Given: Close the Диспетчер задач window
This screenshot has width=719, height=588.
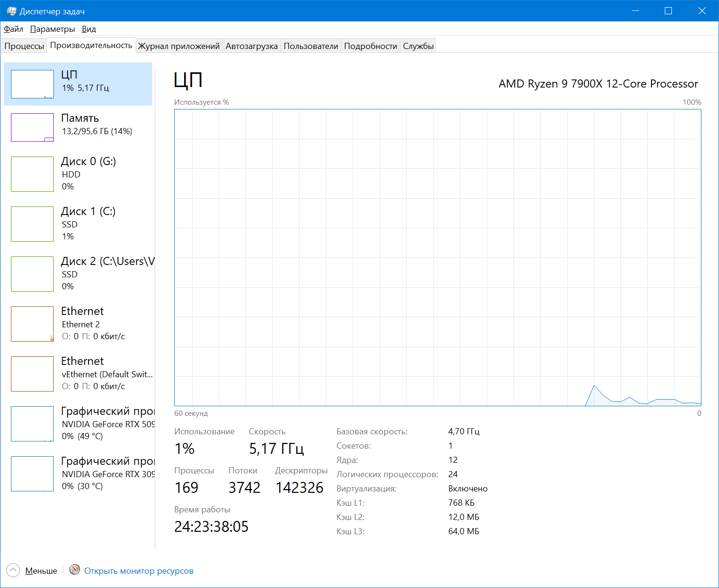Looking at the screenshot, I should pyautogui.click(x=702, y=11).
